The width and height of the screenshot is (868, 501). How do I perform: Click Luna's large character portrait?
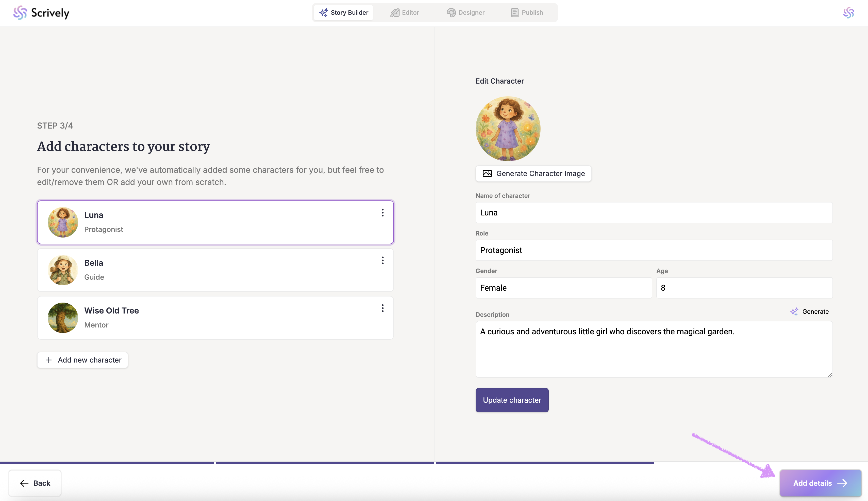tap(508, 129)
